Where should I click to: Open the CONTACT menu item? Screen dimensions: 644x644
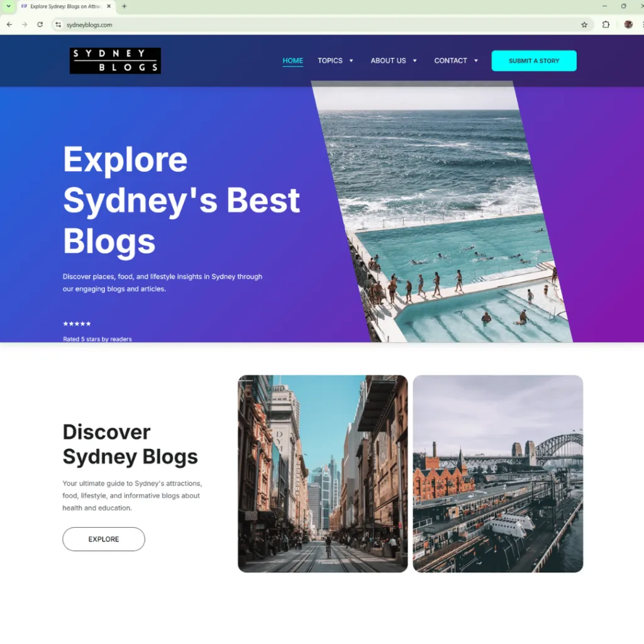coord(450,61)
